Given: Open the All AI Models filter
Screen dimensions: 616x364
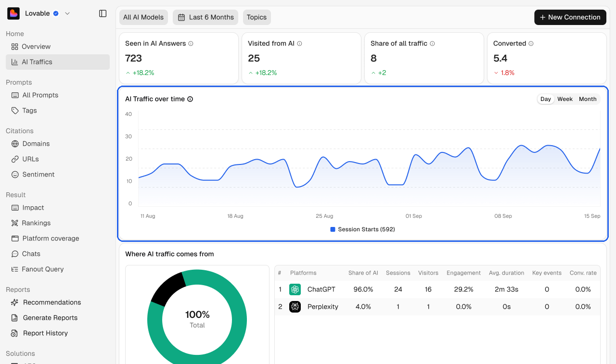Looking at the screenshot, I should tap(143, 17).
